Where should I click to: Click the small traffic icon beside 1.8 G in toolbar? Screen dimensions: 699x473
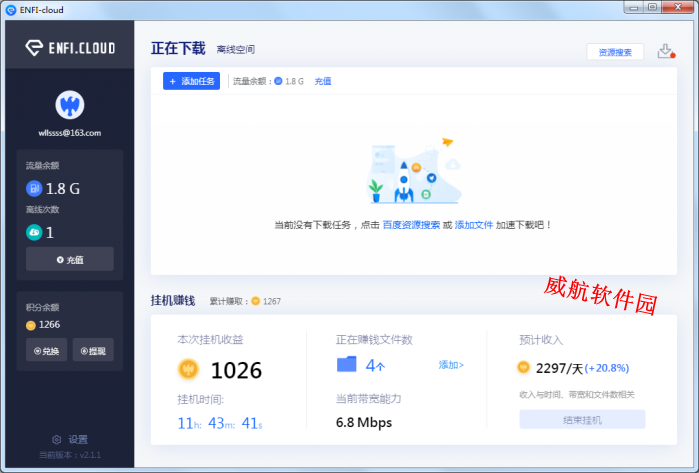coord(278,81)
